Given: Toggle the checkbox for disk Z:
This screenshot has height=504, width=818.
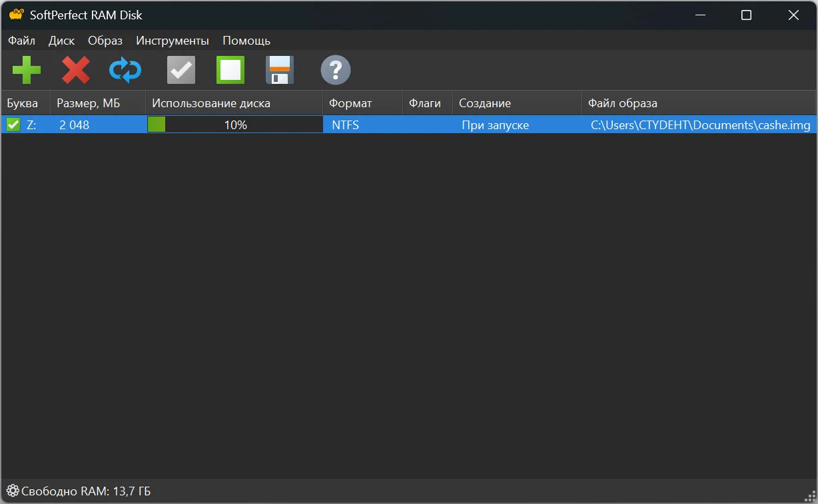Looking at the screenshot, I should (x=13, y=125).
